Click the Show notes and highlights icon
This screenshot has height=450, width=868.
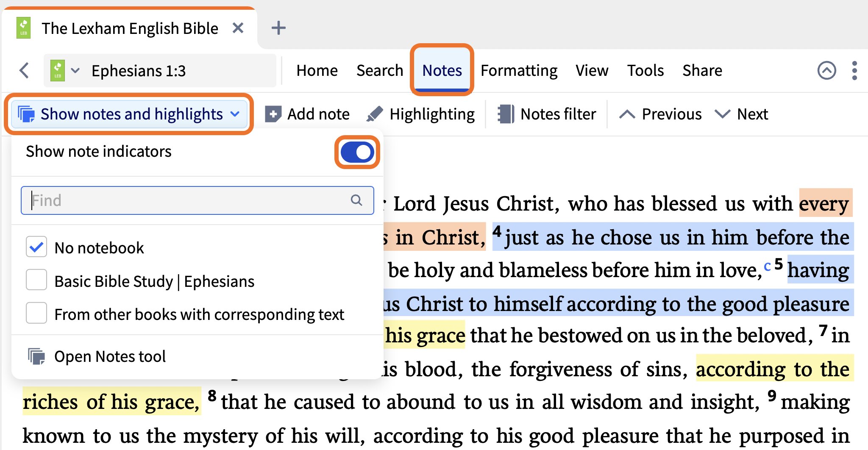(x=26, y=114)
